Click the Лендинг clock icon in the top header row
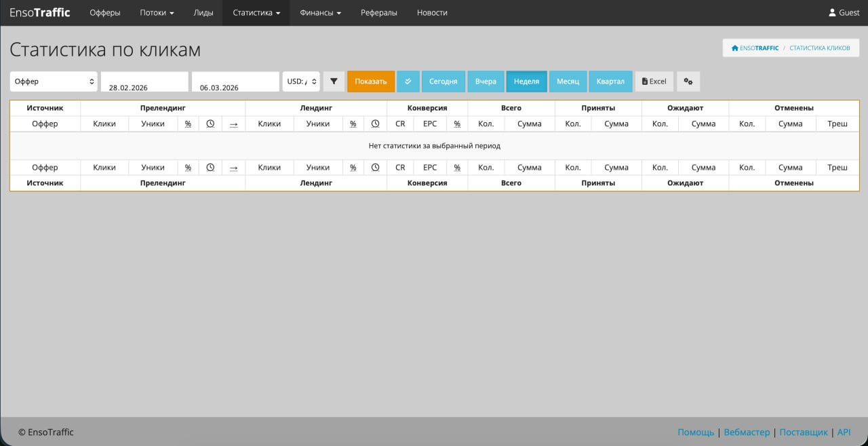Image resolution: width=868 pixels, height=446 pixels. [375, 124]
